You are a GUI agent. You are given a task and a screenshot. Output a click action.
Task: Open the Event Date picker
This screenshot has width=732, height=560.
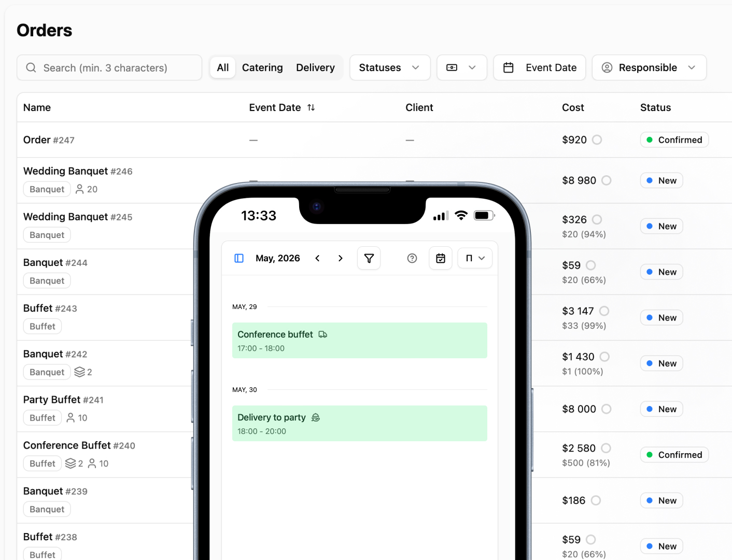pos(540,68)
